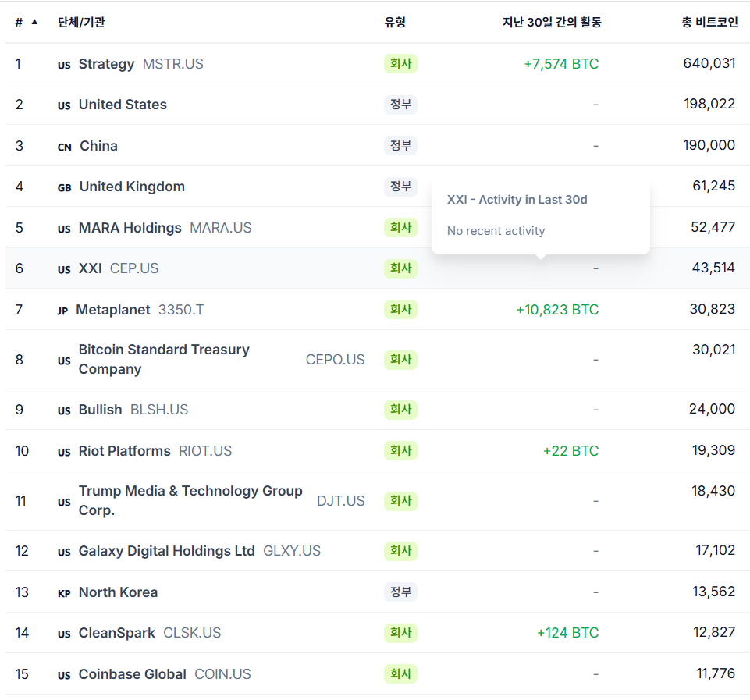The width and height of the screenshot is (750, 700).
Task: Click the 회사 badge in Strategy row
Action: pos(400,64)
